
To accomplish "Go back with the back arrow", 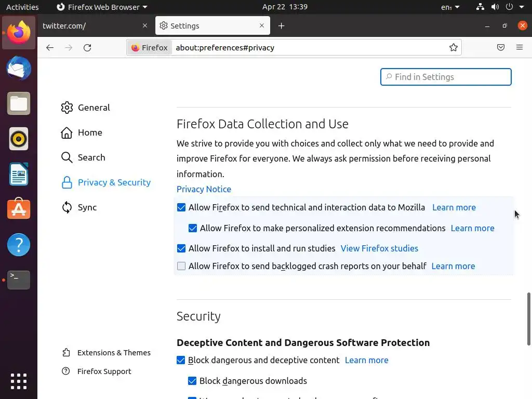I will click(x=50, y=48).
